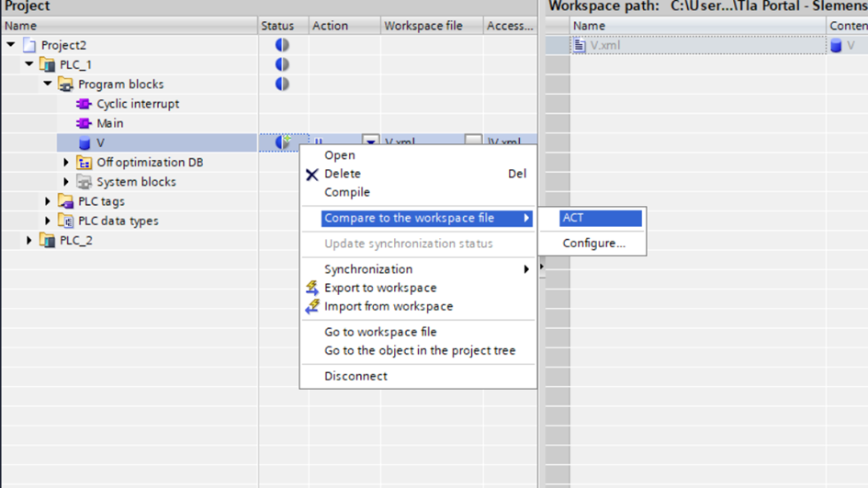
Task: Select Export to workspace menu entry
Action: point(380,288)
